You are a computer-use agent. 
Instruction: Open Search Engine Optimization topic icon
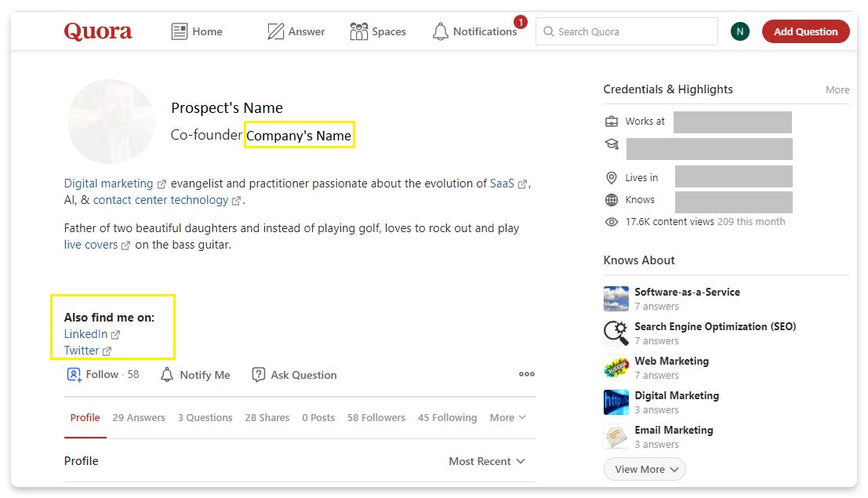(x=616, y=333)
